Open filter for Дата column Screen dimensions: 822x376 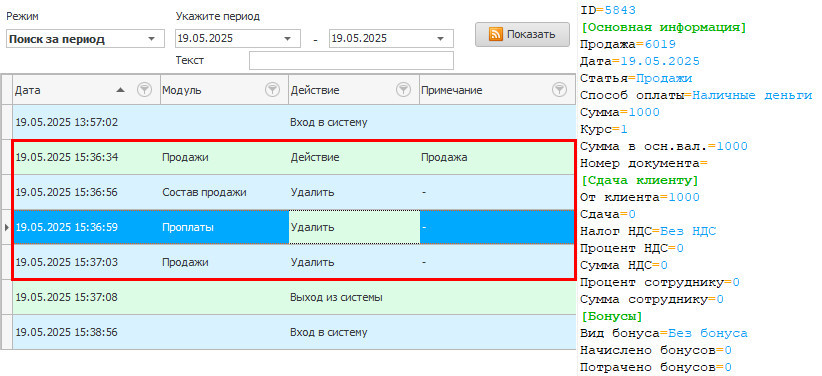[144, 90]
